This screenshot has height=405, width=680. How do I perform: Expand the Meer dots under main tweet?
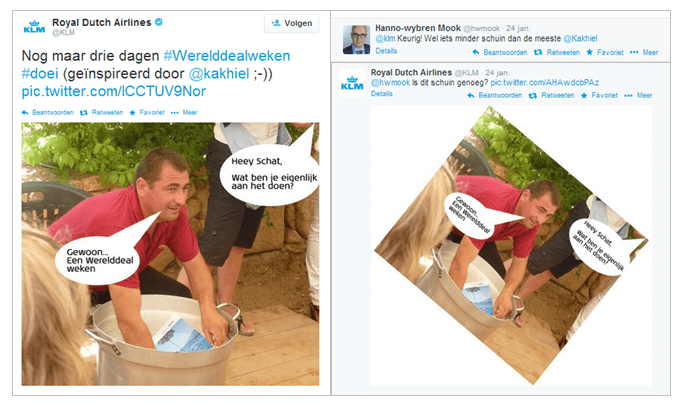(184, 112)
